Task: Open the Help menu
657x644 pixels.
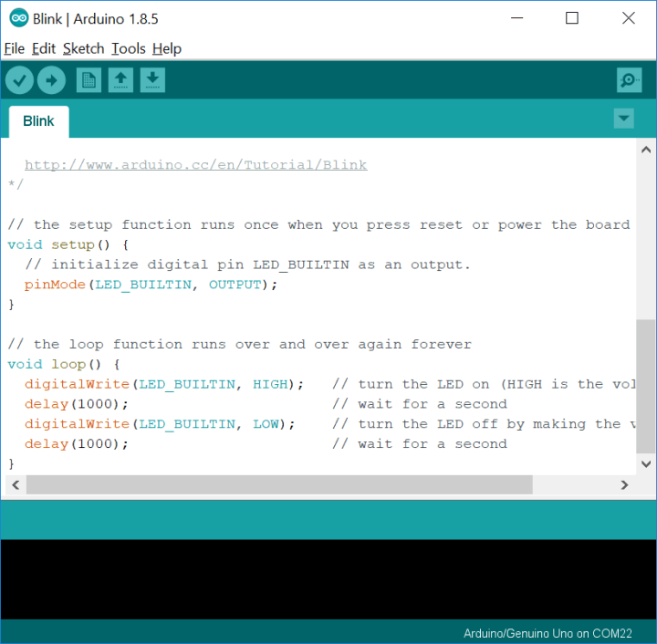Action: pyautogui.click(x=166, y=48)
